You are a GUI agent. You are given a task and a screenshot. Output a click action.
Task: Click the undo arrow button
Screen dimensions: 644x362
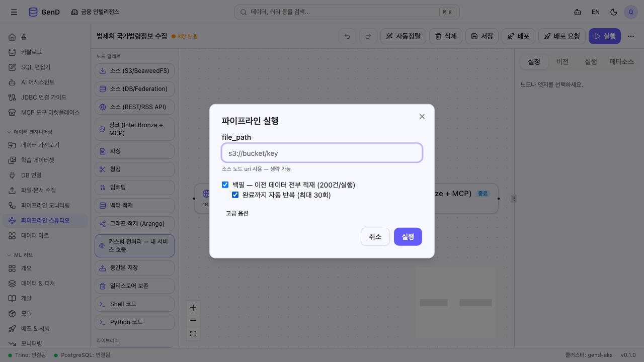347,36
